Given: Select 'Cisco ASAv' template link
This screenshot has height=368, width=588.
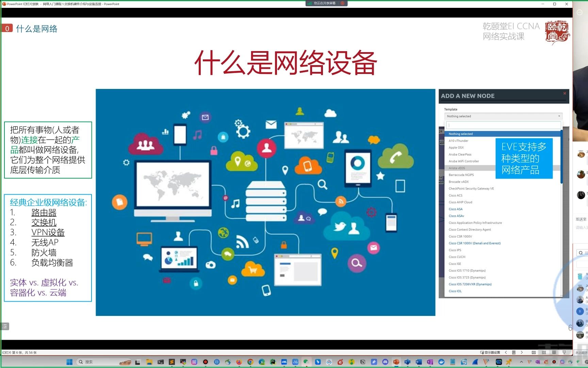Looking at the screenshot, I should (456, 216).
